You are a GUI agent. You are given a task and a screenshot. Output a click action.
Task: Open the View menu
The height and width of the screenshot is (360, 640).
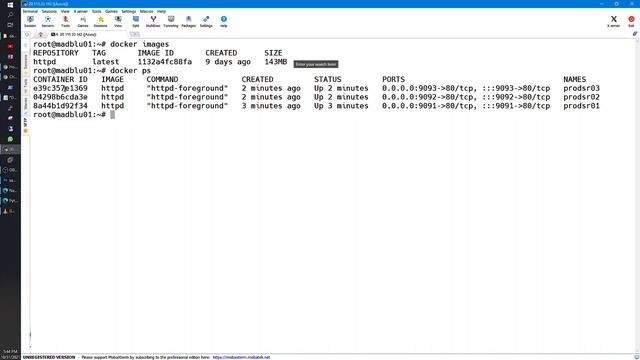[65, 11]
